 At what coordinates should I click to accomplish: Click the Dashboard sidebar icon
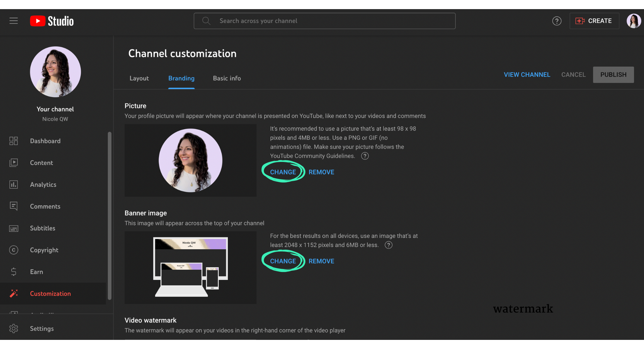coord(14,141)
